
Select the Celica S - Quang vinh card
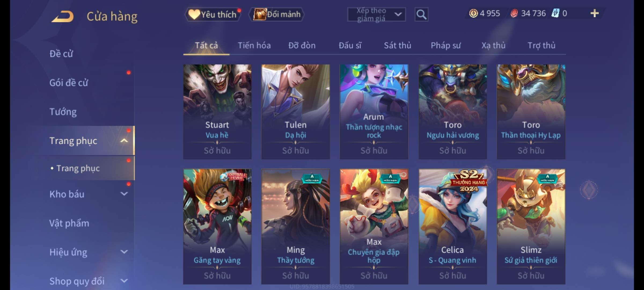(x=453, y=227)
